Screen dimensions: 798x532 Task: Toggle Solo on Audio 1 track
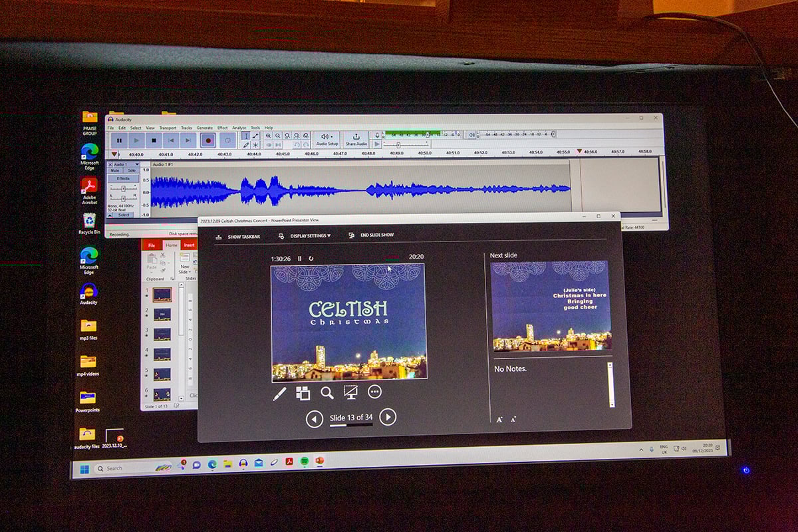point(131,170)
